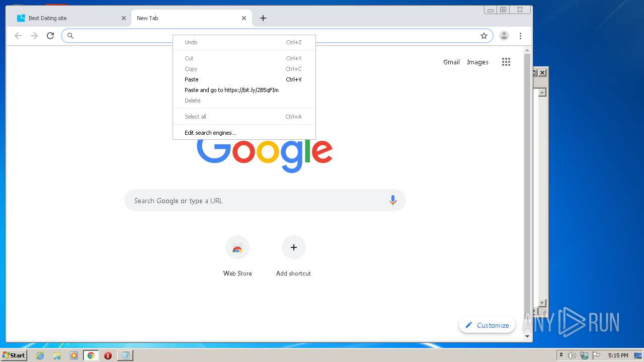
Task: Click the Show desktop button
Action: click(638, 355)
